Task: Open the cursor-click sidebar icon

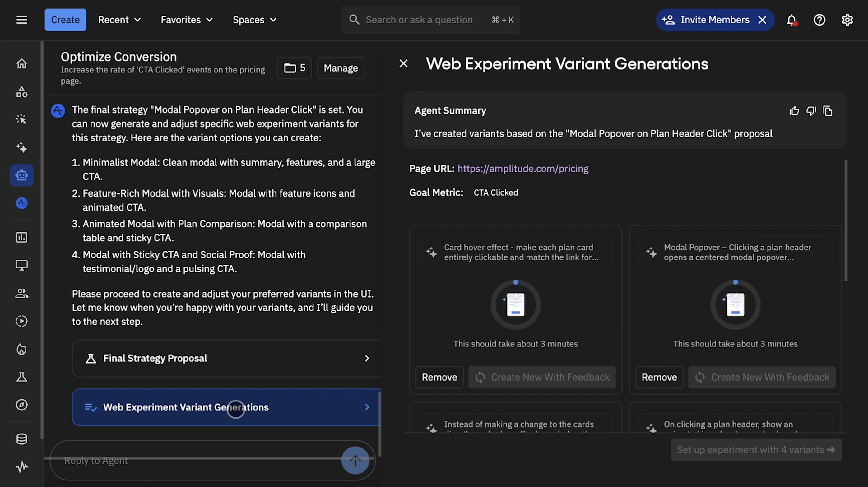Action: (x=21, y=119)
